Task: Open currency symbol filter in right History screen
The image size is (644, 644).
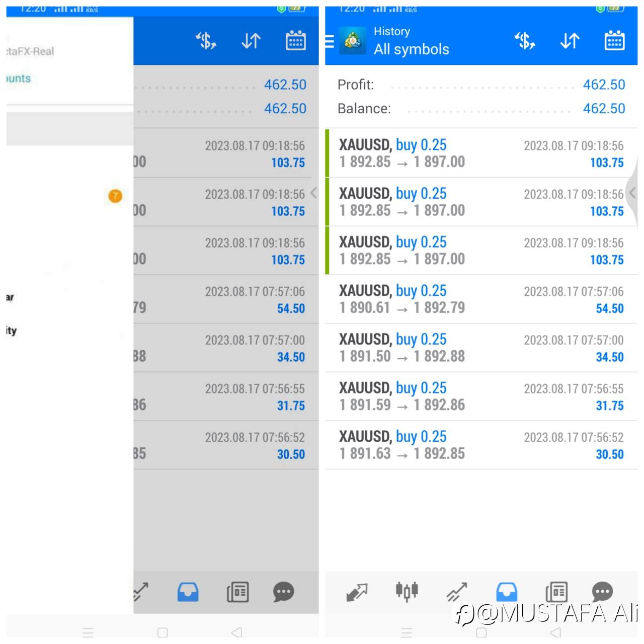Action: point(524,41)
